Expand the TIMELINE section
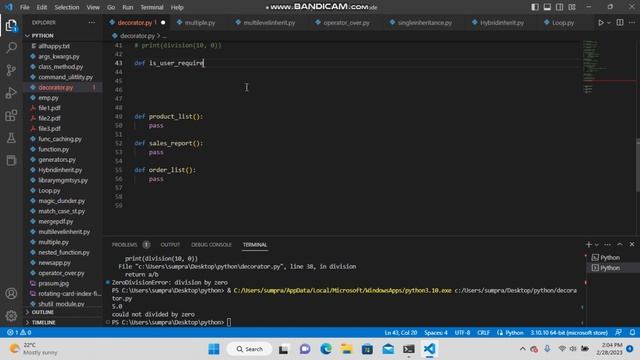Image resolution: width=640 pixels, height=360 pixels. click(63, 322)
